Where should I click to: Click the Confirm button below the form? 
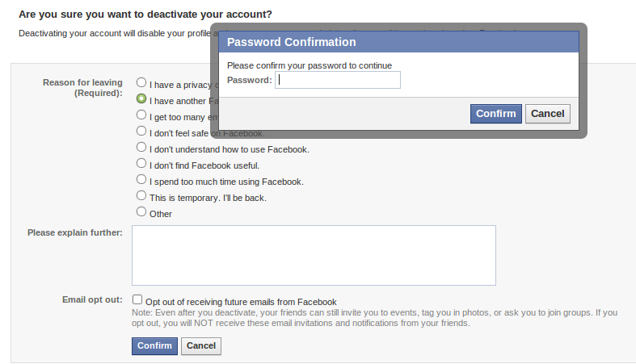[x=154, y=345]
